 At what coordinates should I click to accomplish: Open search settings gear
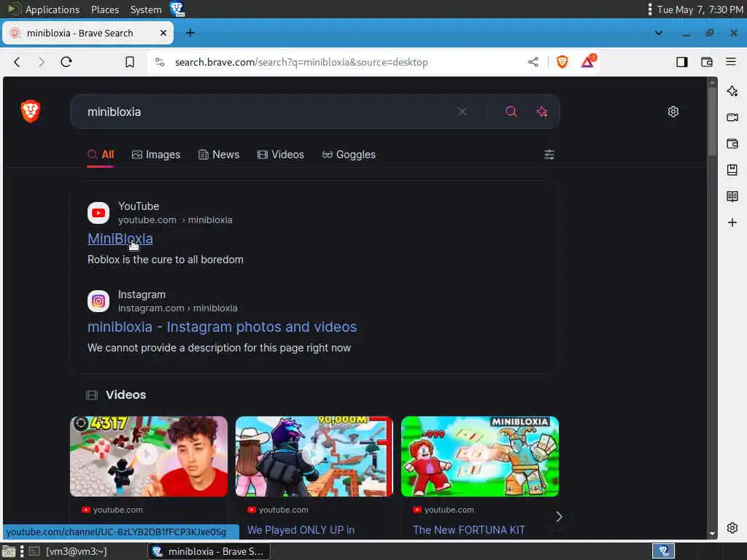(673, 112)
